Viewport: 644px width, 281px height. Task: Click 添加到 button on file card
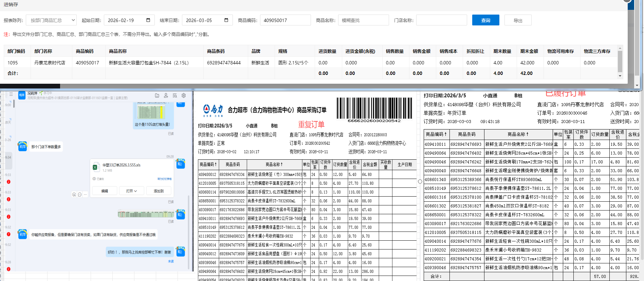click(x=159, y=191)
